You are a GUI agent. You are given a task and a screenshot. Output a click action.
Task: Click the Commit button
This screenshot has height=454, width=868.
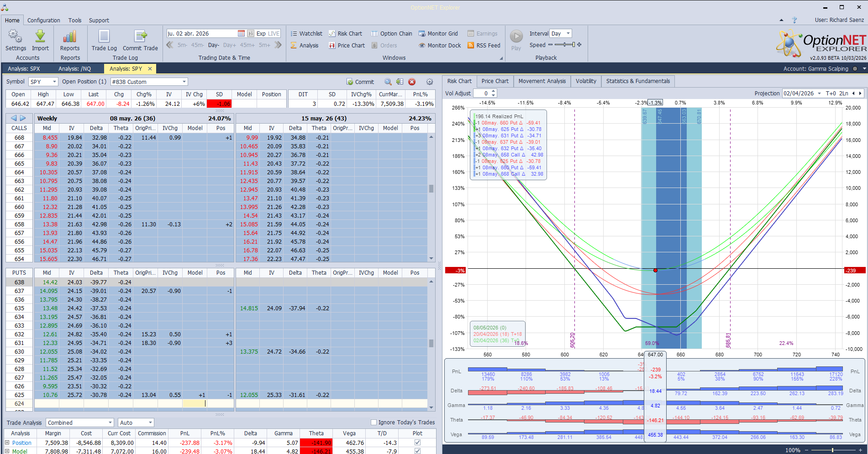tap(360, 82)
